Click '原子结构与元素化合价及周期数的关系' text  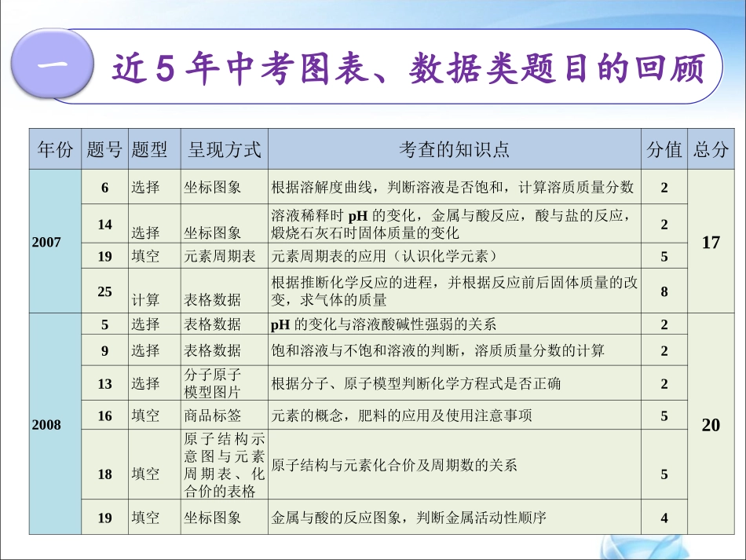click(x=394, y=465)
